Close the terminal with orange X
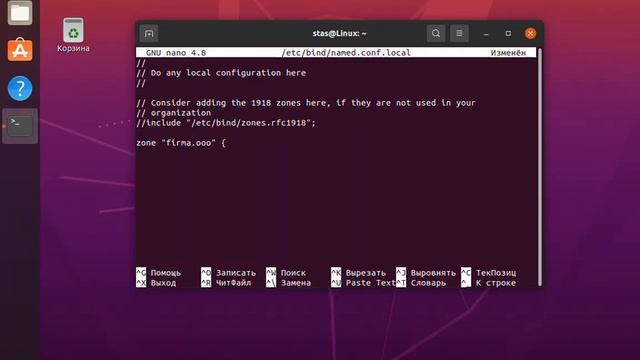Viewport: 640px width, 360px height. click(x=531, y=33)
